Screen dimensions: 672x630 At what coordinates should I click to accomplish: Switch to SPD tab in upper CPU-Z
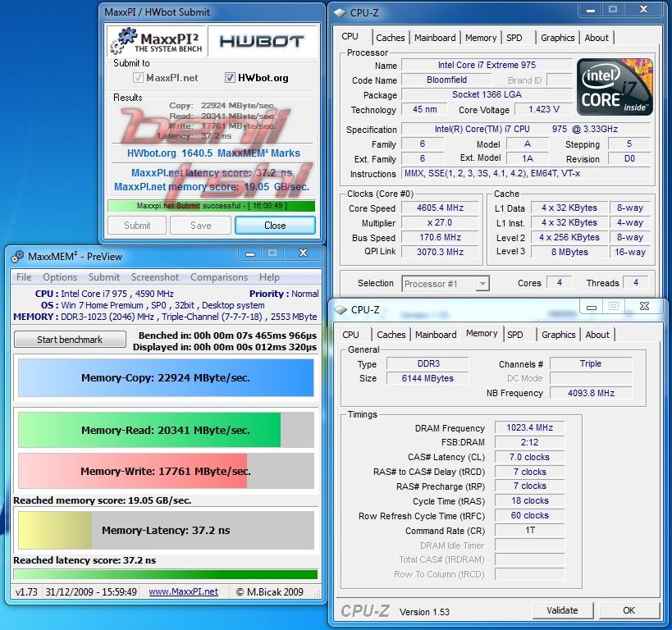click(x=514, y=38)
